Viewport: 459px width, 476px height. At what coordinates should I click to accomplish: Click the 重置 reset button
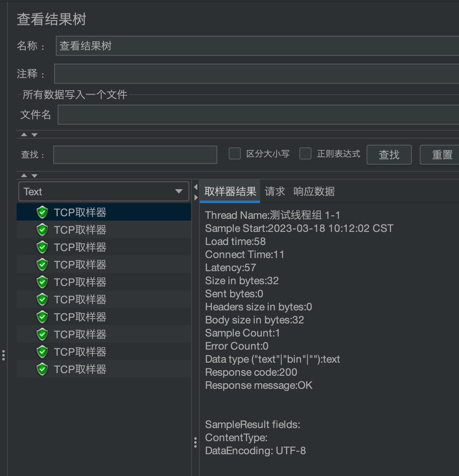click(x=439, y=154)
